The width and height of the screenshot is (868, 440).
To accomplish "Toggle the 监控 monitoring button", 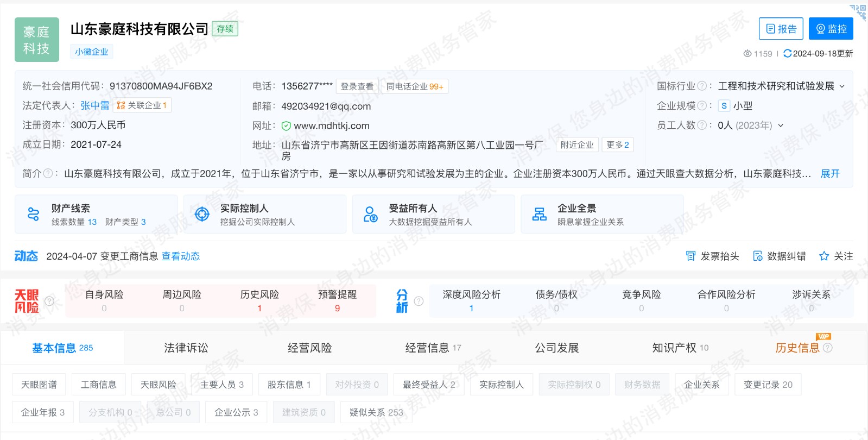I will tap(831, 29).
